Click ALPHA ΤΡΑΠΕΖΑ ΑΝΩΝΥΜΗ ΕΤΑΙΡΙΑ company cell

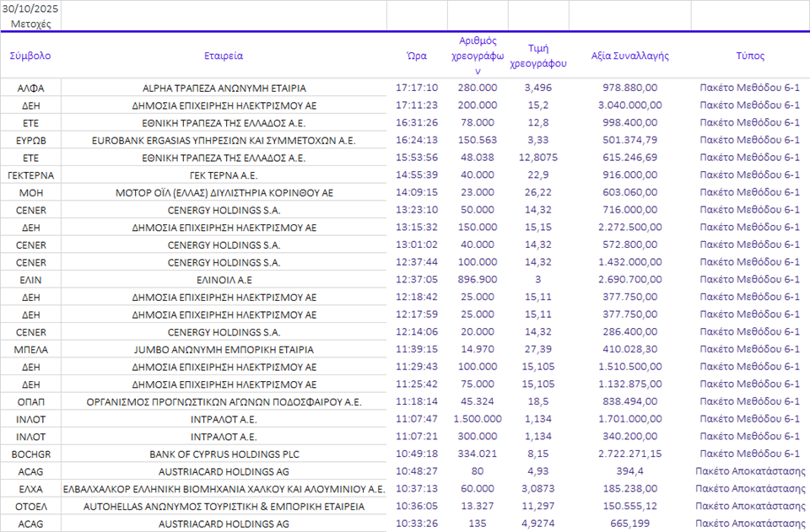point(224,88)
